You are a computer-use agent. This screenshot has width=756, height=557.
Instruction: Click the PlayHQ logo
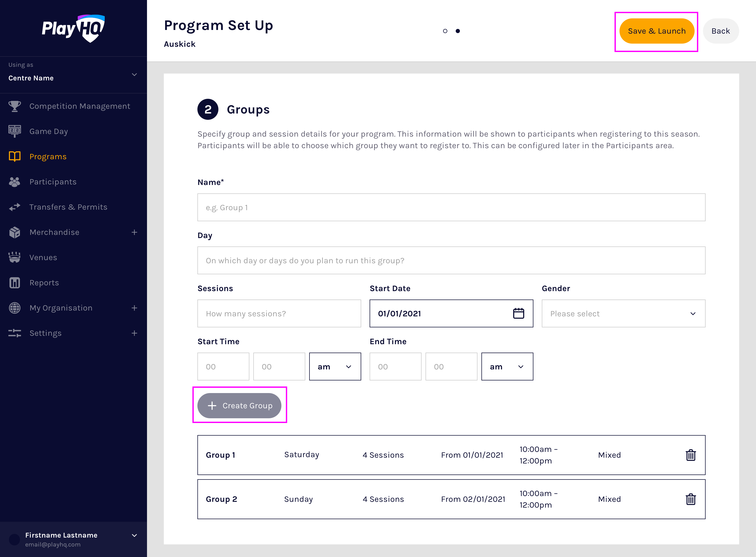[x=73, y=28]
